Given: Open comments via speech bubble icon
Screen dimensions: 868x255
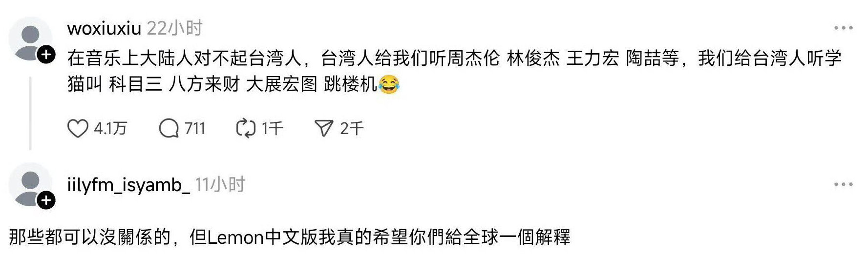Looking at the screenshot, I should (169, 129).
